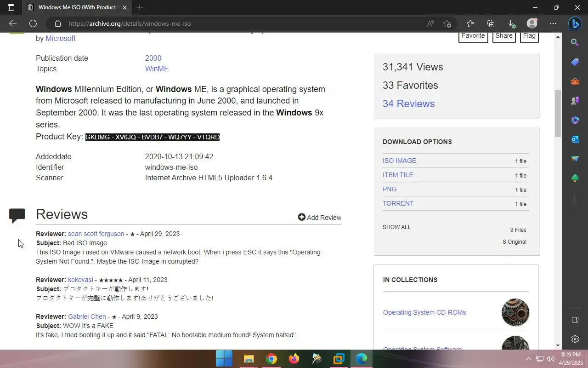588x368 pixels.
Task: Click the Share button
Action: click(504, 36)
